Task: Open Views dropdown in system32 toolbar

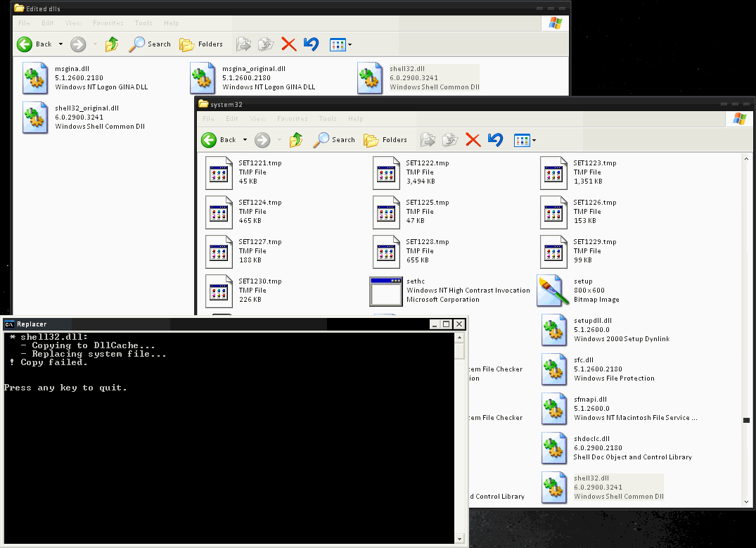Action: tap(525, 141)
